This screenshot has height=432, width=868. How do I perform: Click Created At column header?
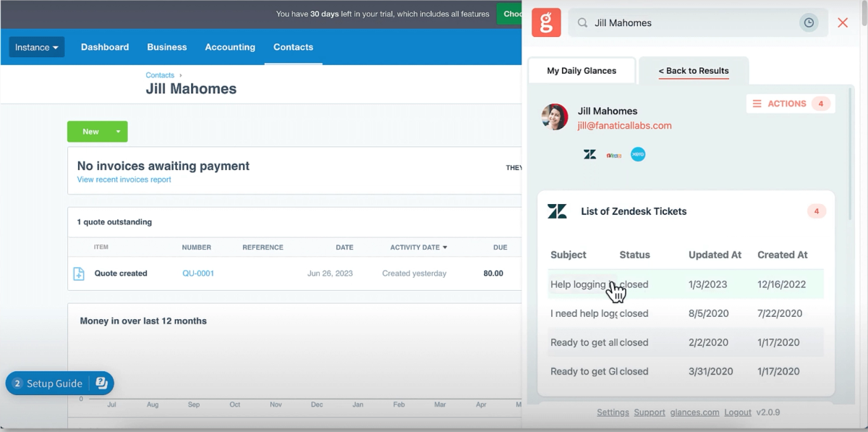(x=782, y=255)
